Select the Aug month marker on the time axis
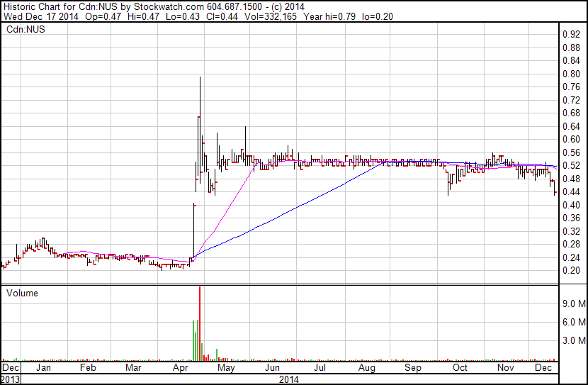 pyautogui.click(x=366, y=369)
